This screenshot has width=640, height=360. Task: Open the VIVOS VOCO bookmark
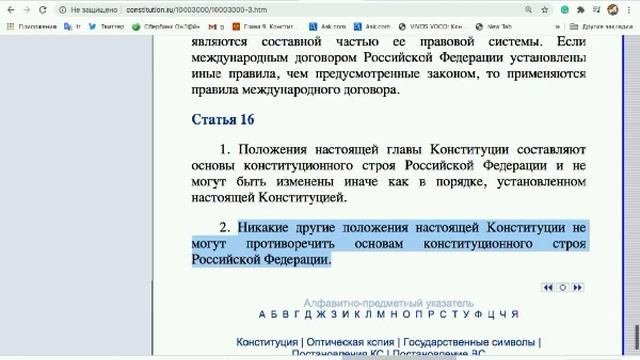tap(431, 27)
